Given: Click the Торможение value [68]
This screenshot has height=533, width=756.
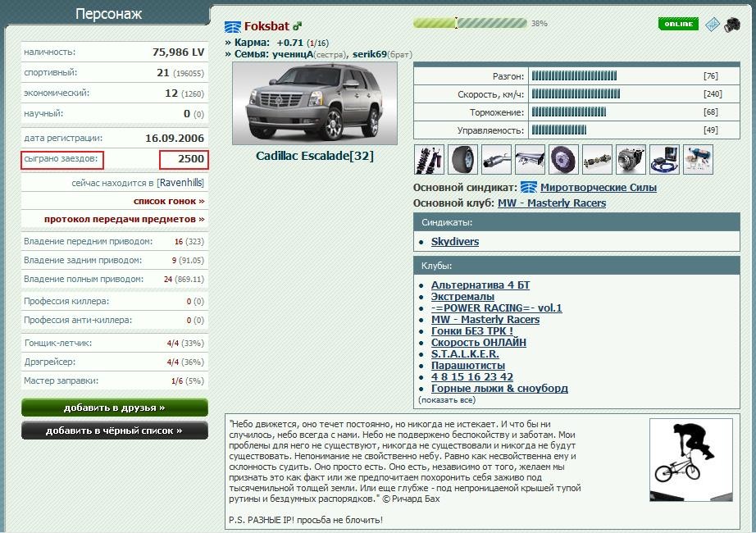Looking at the screenshot, I should 711,112.
